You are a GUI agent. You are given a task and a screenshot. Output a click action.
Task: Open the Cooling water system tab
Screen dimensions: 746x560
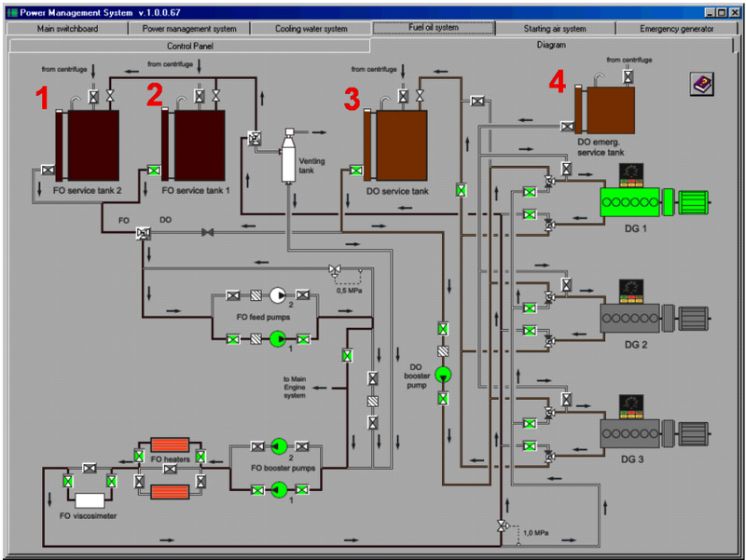311,29
